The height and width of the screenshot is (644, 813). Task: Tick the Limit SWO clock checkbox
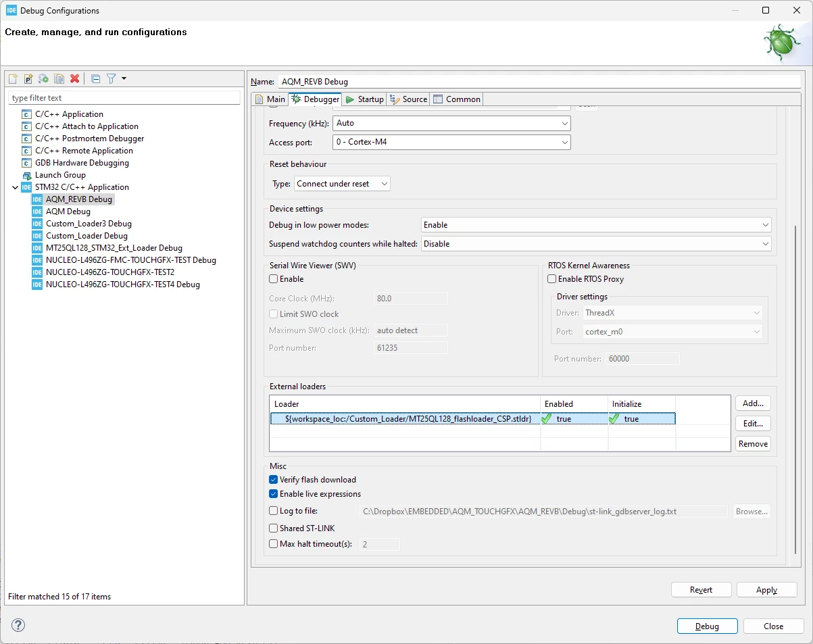coord(274,314)
